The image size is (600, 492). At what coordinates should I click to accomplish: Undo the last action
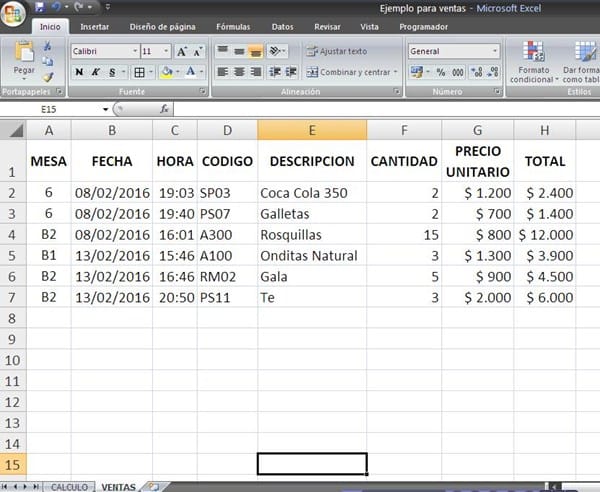pos(56,7)
